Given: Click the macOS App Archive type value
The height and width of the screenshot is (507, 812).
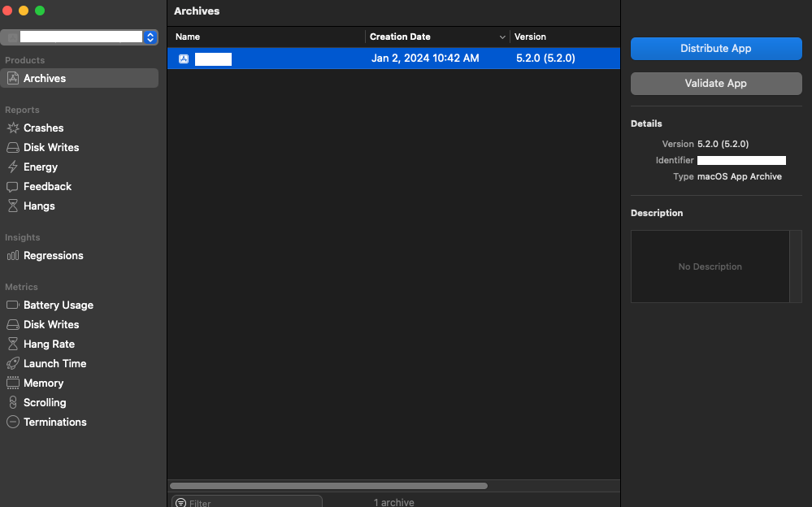Looking at the screenshot, I should pos(739,176).
